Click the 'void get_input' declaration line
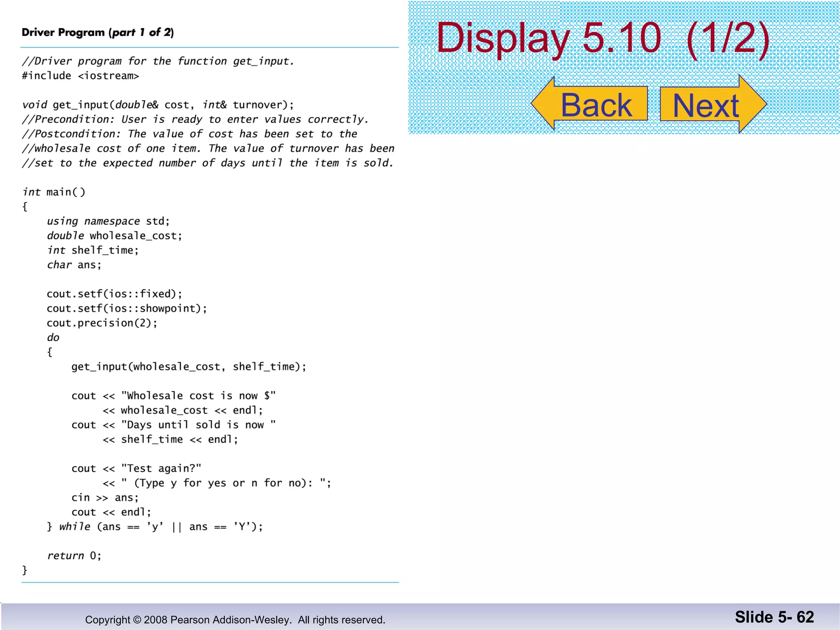Image resolution: width=840 pixels, height=630 pixels. tap(158, 105)
